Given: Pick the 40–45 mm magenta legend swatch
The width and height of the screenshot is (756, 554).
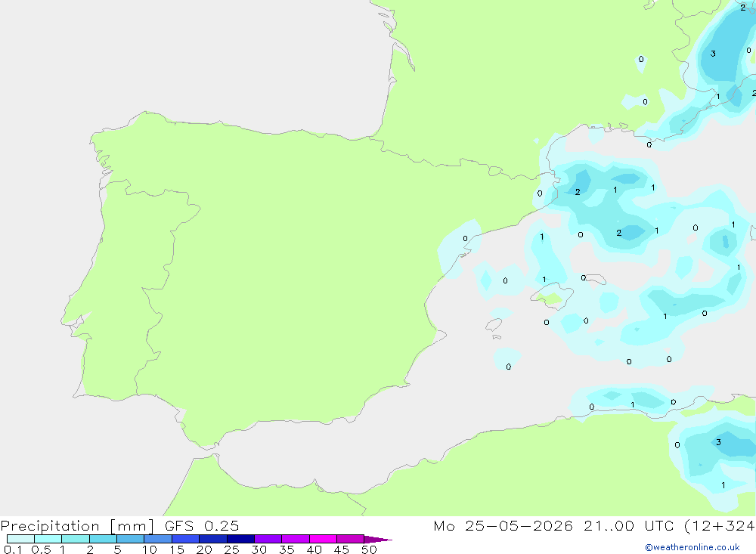Looking at the screenshot, I should click(x=323, y=539).
